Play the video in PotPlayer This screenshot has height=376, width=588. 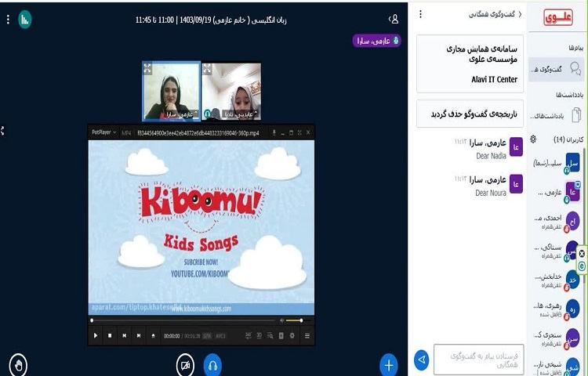(x=95, y=335)
